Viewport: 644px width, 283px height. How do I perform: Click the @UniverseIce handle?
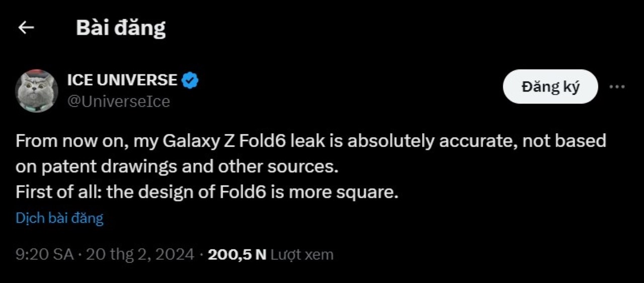click(118, 102)
